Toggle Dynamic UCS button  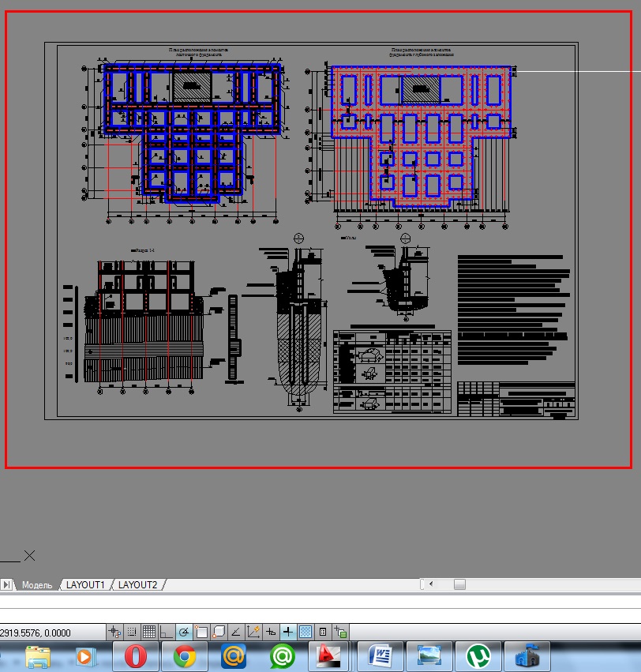coord(253,632)
